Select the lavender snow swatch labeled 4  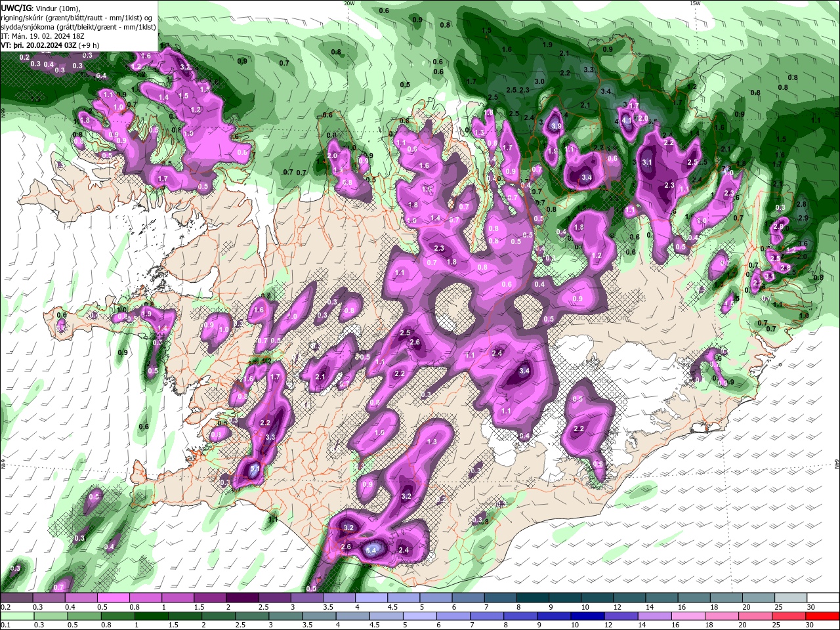pyautogui.click(x=371, y=598)
